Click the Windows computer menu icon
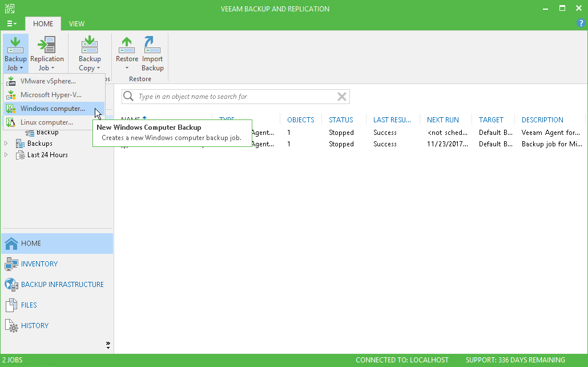 tap(11, 109)
